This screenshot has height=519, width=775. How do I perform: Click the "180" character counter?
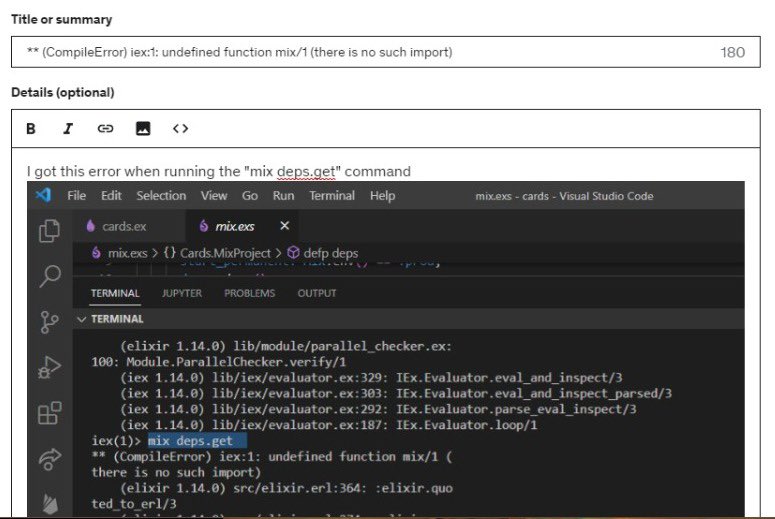tap(732, 52)
